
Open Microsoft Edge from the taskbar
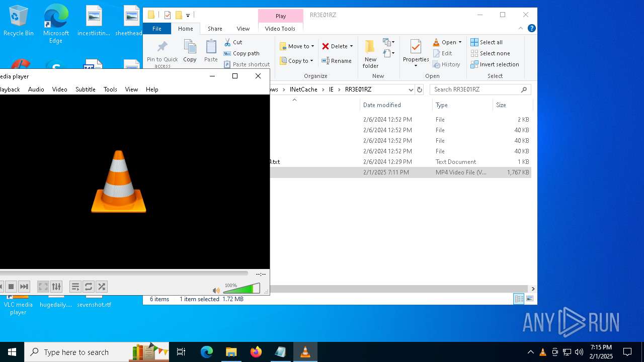point(207,352)
